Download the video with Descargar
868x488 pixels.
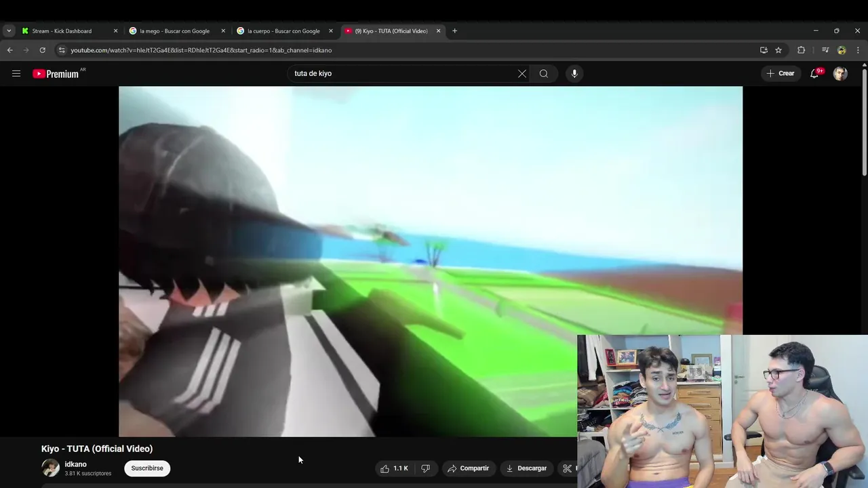click(x=526, y=468)
